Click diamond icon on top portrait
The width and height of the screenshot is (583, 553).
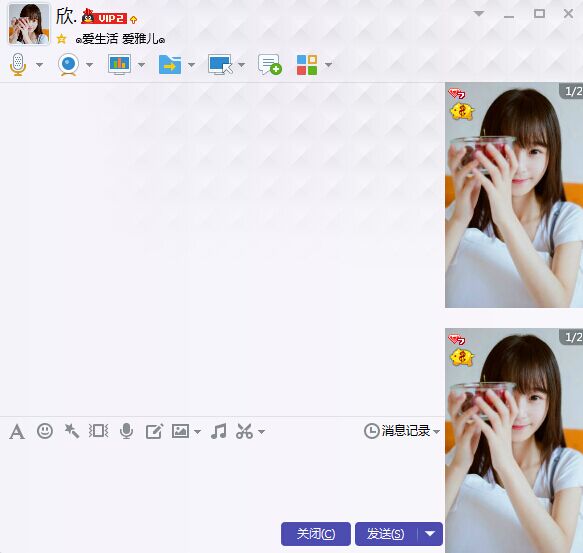tap(457, 93)
